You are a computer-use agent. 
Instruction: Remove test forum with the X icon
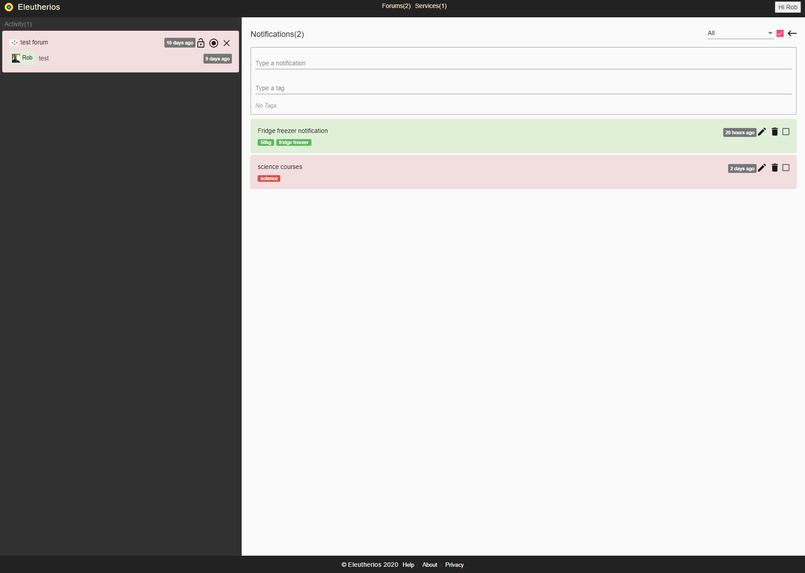click(x=226, y=43)
